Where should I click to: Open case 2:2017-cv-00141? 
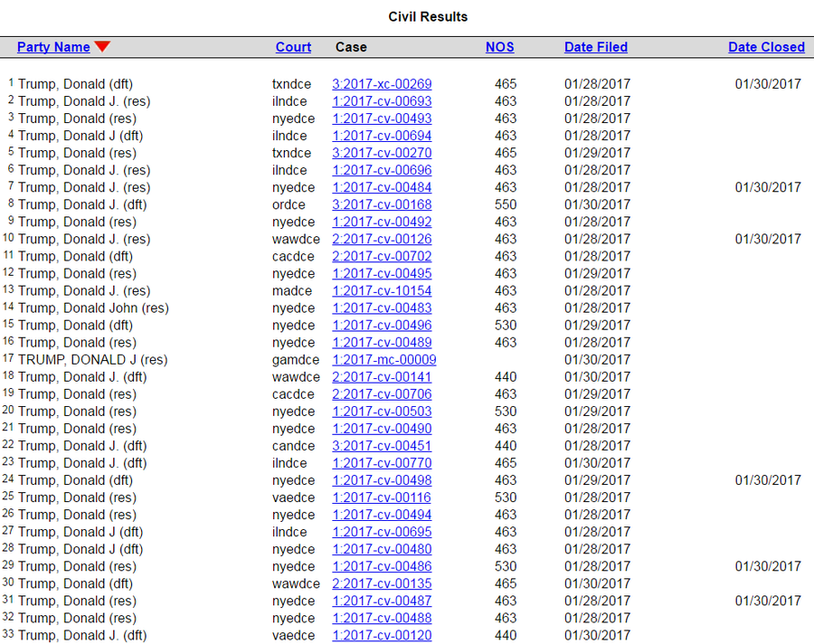[382, 376]
